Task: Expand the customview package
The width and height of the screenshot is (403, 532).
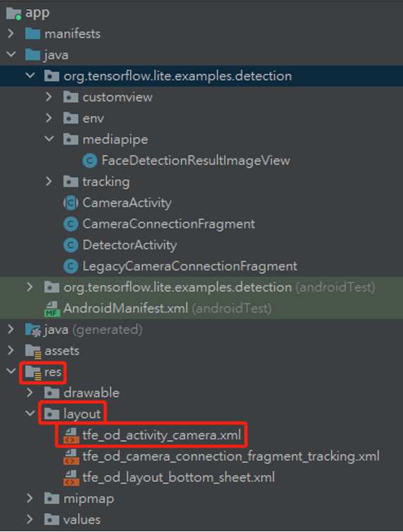Action: click(x=49, y=97)
